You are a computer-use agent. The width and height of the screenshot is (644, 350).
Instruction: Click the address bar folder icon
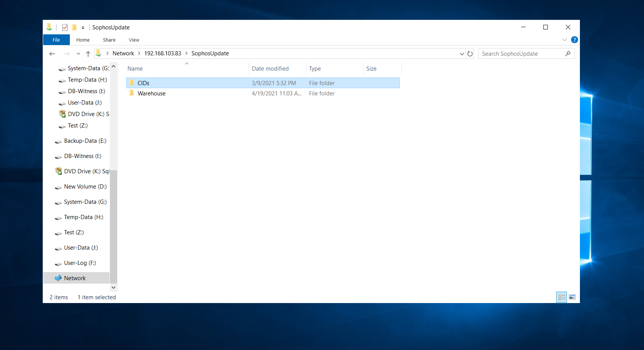point(98,53)
